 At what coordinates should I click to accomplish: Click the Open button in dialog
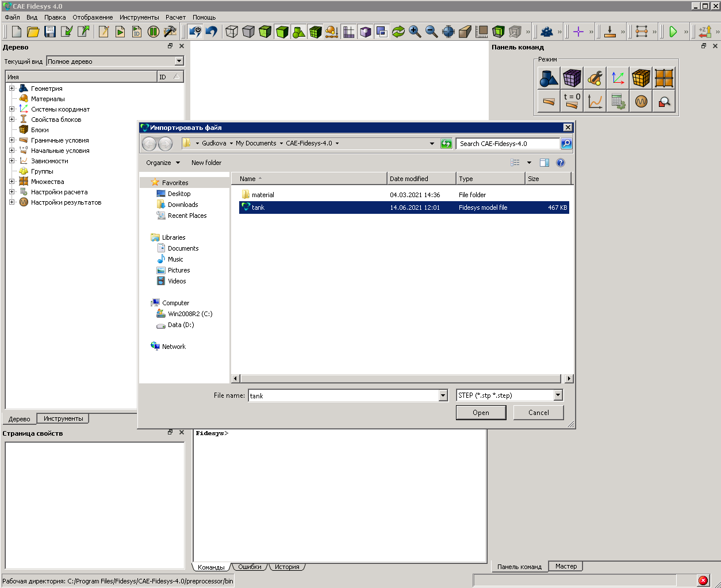(481, 413)
